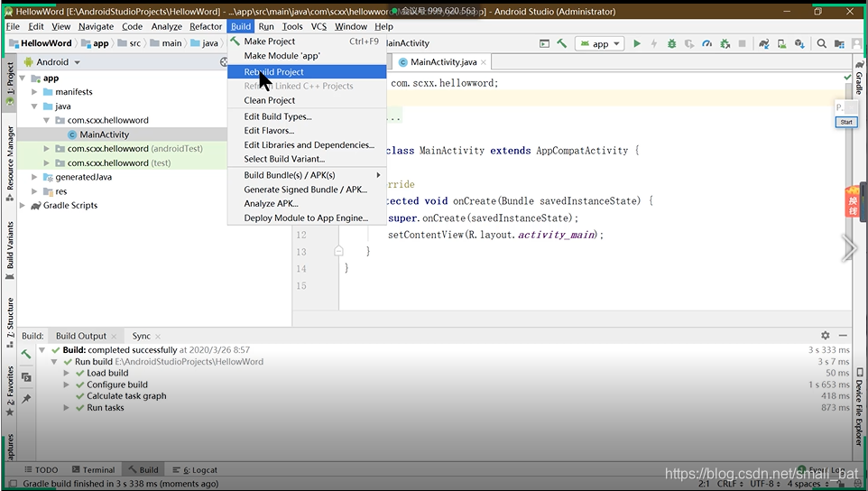Open the Terminal tool window
868x491 pixels.
pyautogui.click(x=93, y=470)
